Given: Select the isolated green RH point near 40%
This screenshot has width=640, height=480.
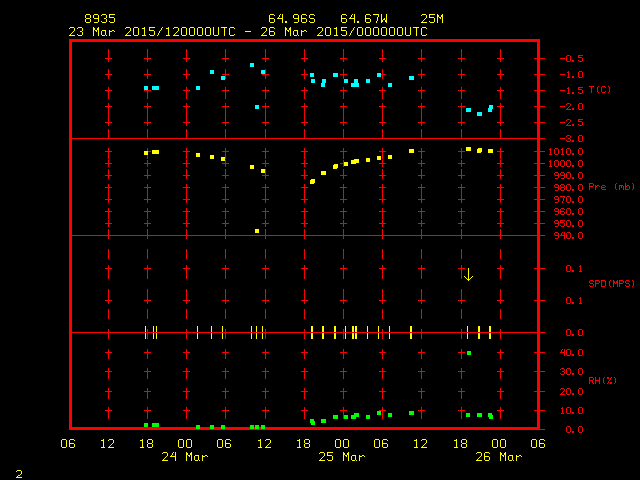Looking at the screenshot, I should [469, 353].
